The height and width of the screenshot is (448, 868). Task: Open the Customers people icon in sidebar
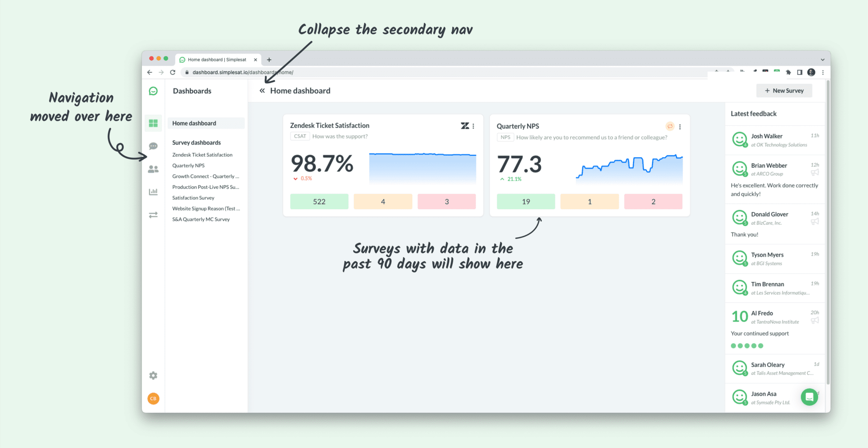tap(153, 169)
